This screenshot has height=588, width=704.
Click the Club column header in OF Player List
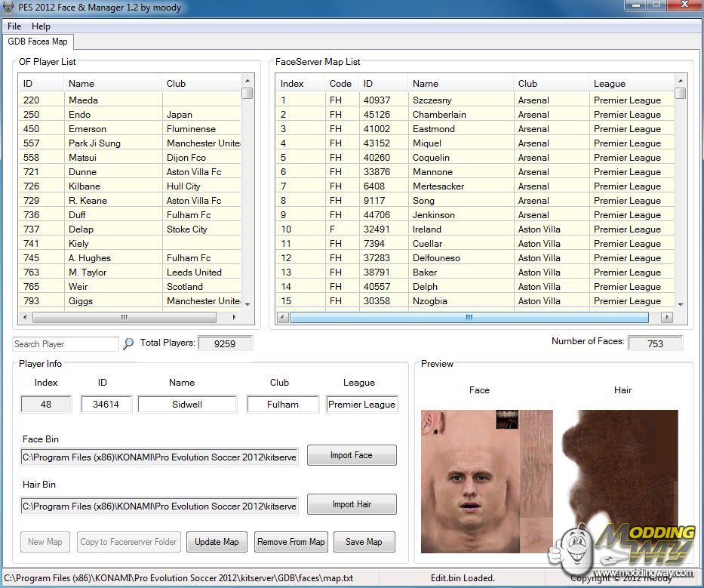pos(176,84)
